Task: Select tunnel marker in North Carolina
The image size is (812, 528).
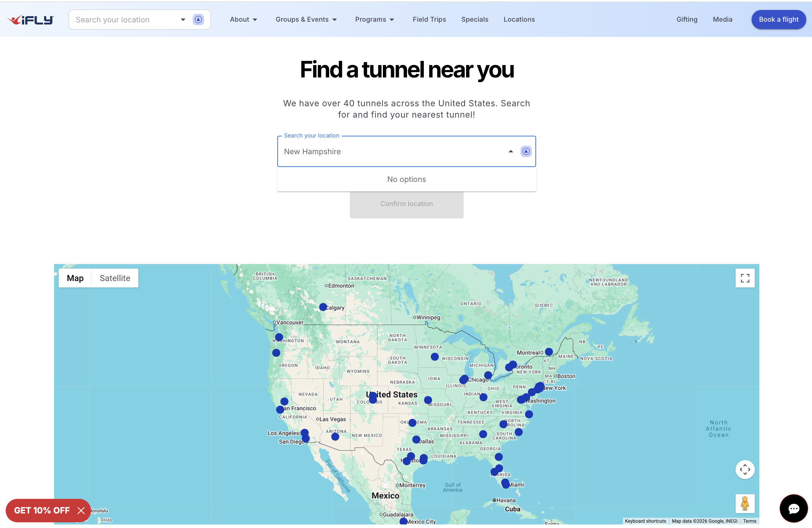Action: tap(503, 424)
